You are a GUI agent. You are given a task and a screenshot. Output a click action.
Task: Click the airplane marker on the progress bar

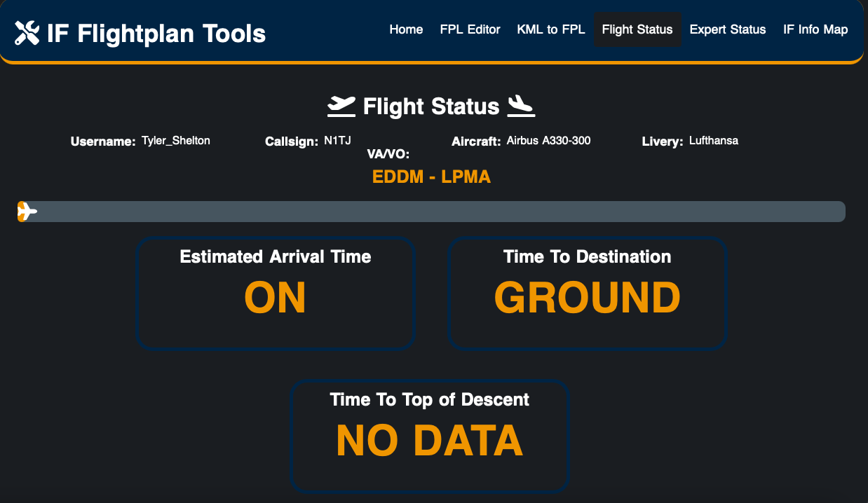tap(27, 211)
